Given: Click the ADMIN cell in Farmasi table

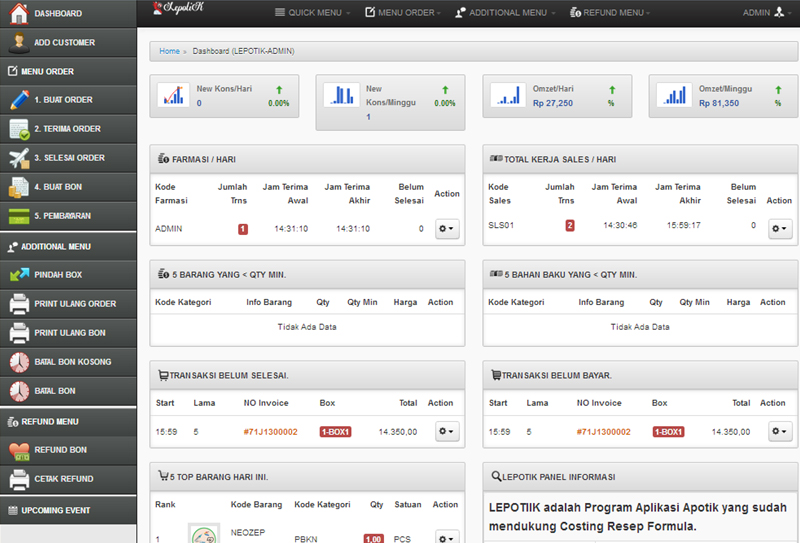Looking at the screenshot, I should coord(168,229).
